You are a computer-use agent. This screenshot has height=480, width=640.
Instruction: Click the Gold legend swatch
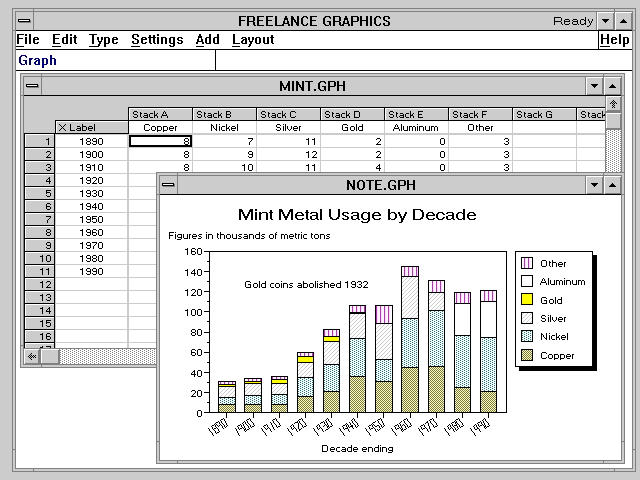527,299
